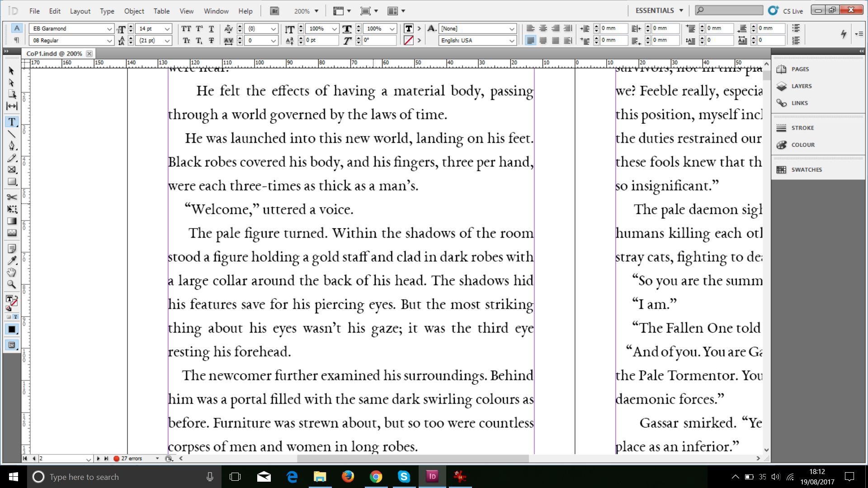Select the Scissors tool
The height and width of the screenshot is (488, 868).
coord(12,197)
